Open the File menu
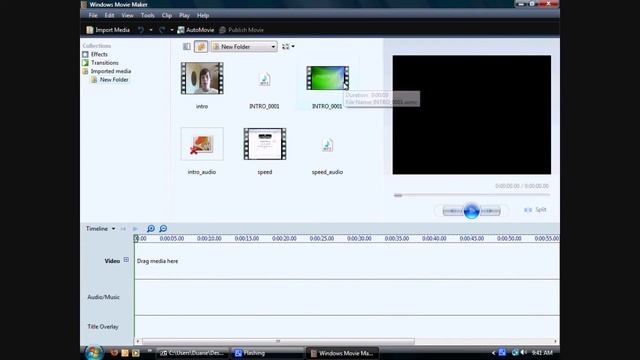Image resolution: width=640 pixels, height=360 pixels. pos(93,15)
